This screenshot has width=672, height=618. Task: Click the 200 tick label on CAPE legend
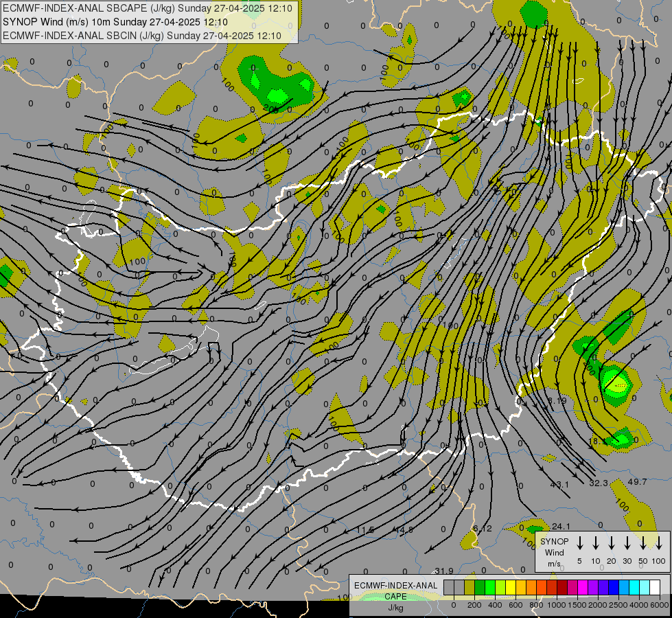[x=474, y=605]
